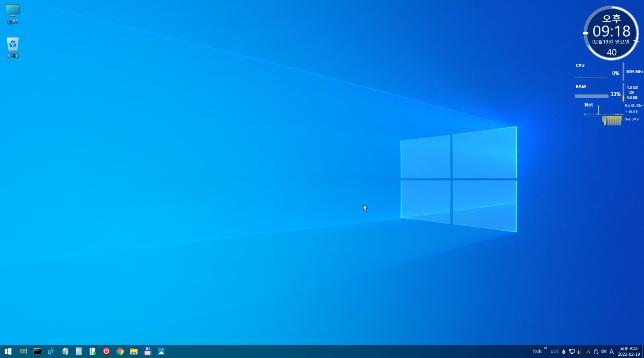Click the 0 d 0h 09m uptime text
The width and height of the screenshot is (644, 358).
[634, 105]
